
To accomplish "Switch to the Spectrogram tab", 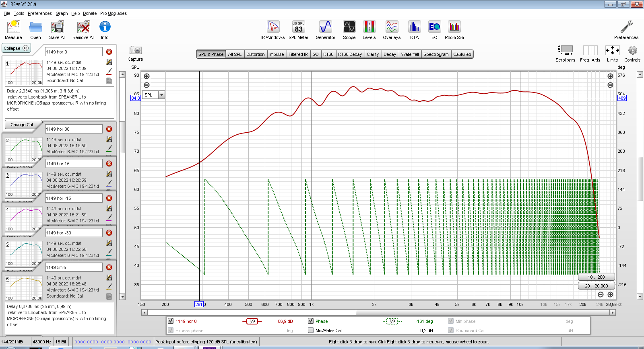I will pyautogui.click(x=436, y=54).
